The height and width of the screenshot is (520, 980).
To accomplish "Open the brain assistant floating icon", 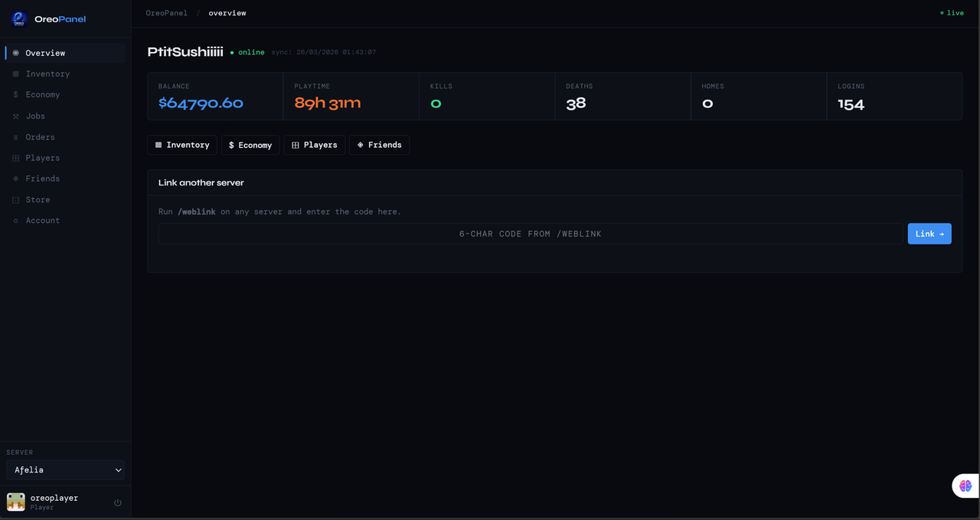I will click(965, 486).
